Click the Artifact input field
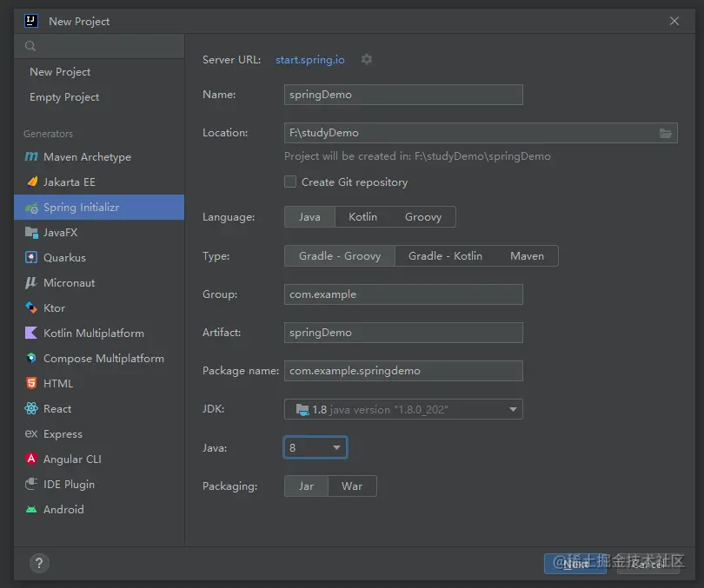Screen dimensions: 704x588 click(x=403, y=333)
